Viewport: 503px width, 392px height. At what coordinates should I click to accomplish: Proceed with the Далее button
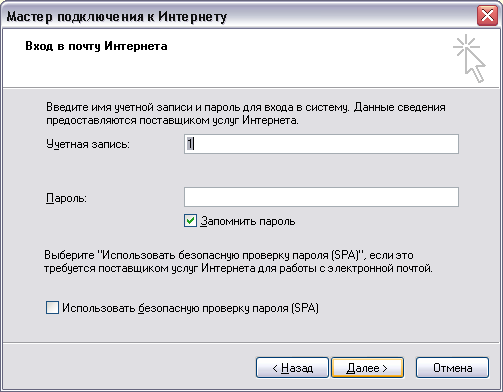click(367, 368)
